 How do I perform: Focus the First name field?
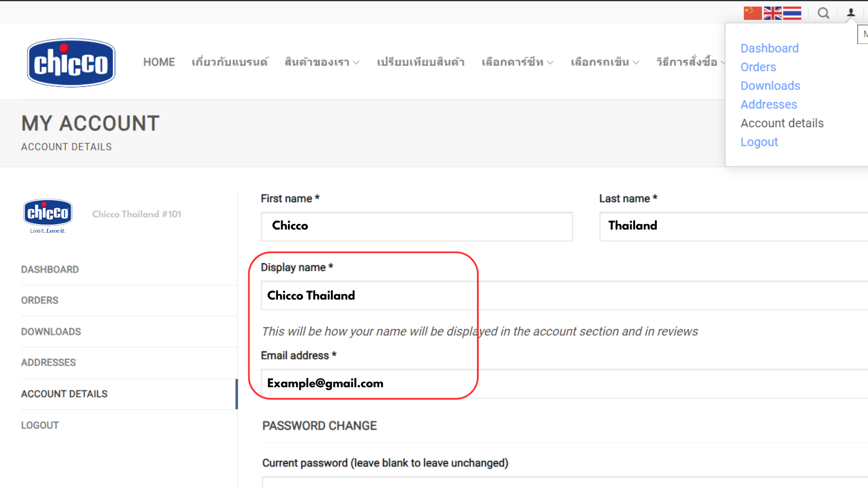tap(417, 226)
